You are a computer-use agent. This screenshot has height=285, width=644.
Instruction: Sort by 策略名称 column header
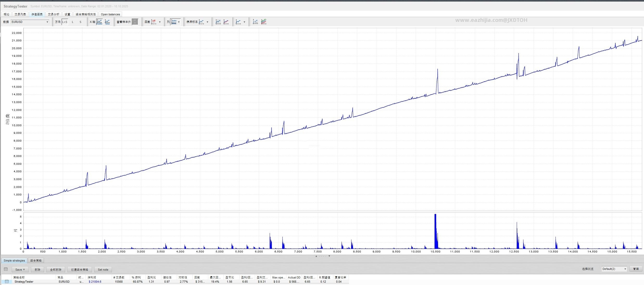click(34, 277)
